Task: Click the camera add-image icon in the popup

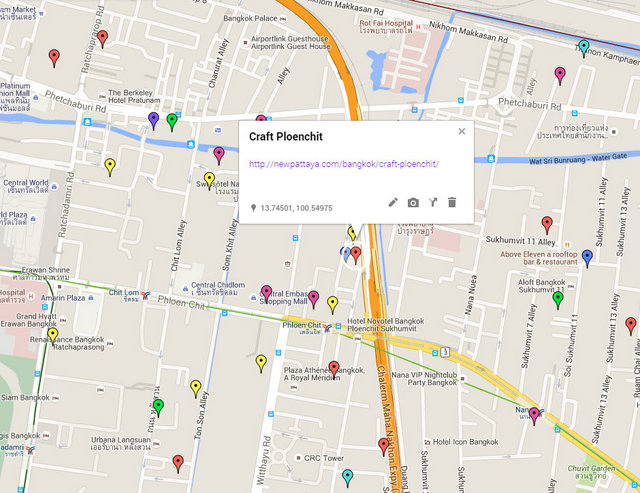Action: (413, 202)
